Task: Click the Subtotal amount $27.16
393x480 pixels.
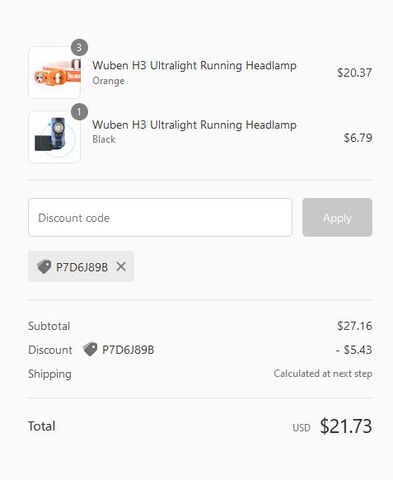Action: tap(355, 326)
